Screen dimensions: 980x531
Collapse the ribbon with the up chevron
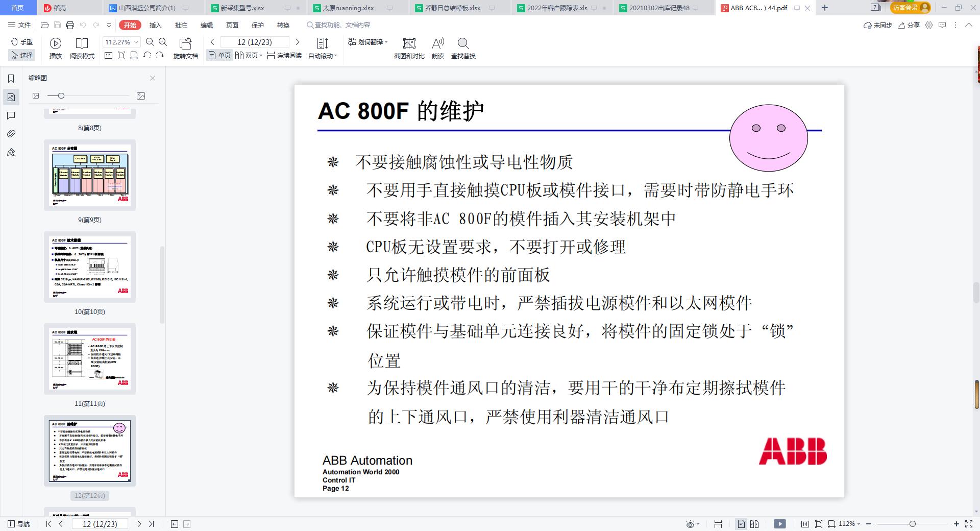968,25
